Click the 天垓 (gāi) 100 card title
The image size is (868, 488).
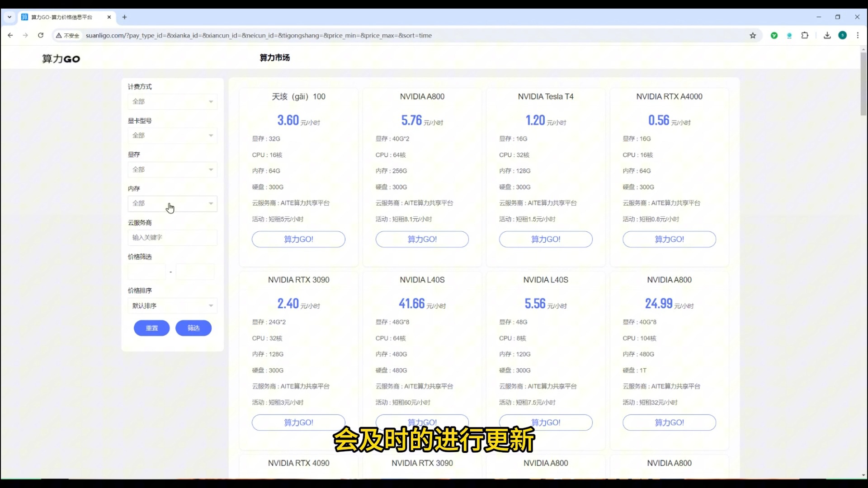point(298,97)
